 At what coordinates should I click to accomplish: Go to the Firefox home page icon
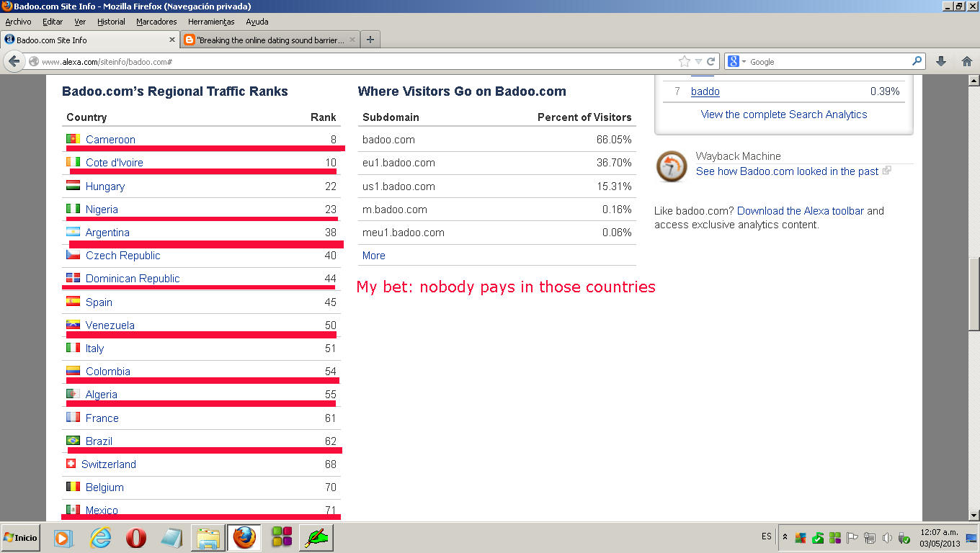click(x=966, y=62)
